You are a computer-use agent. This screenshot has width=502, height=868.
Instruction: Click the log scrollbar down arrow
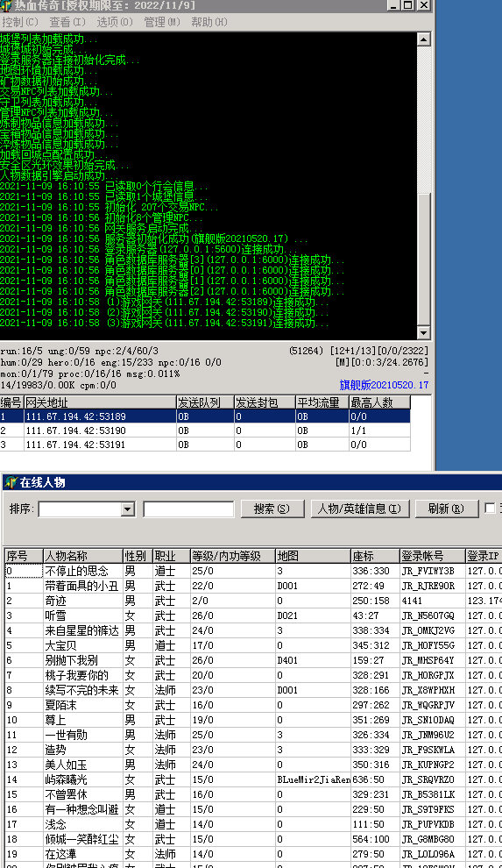click(423, 332)
